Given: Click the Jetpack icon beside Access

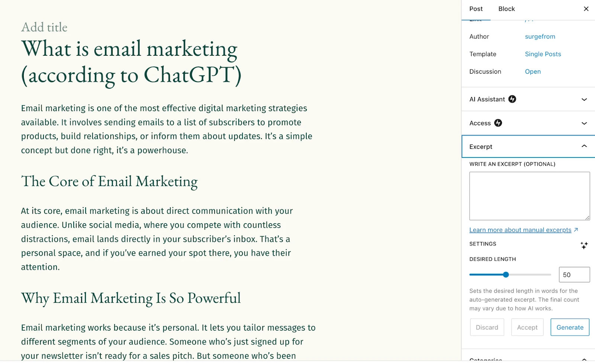Looking at the screenshot, I should [x=498, y=123].
